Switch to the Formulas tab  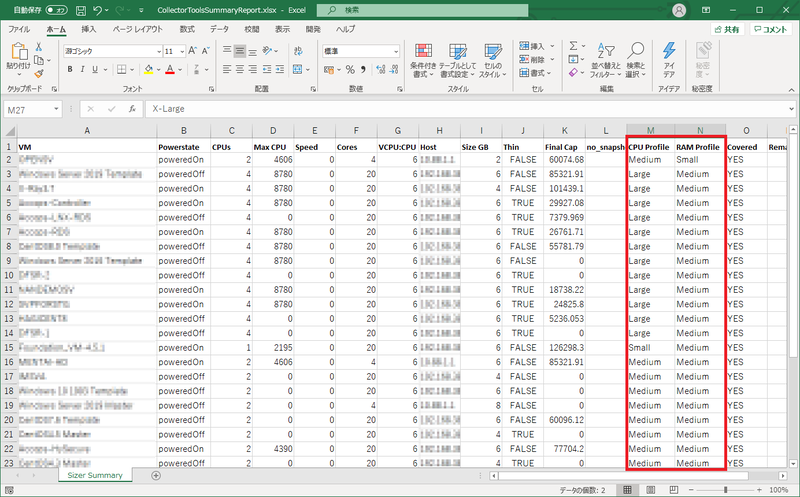click(x=187, y=29)
